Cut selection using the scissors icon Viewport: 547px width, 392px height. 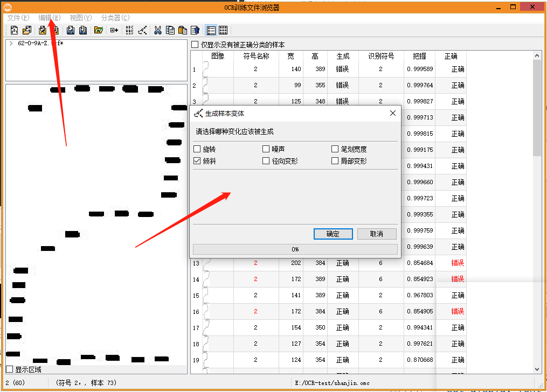click(x=157, y=30)
